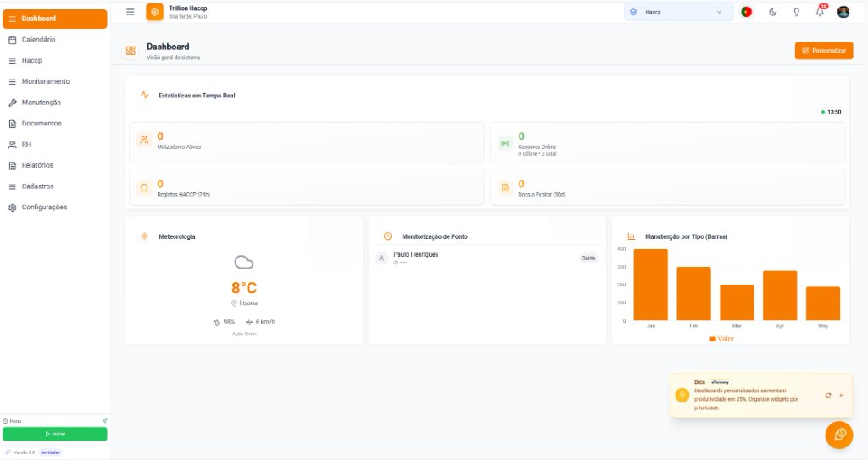
Task: Click the 6 km/h wind speed value
Action: [x=265, y=322]
